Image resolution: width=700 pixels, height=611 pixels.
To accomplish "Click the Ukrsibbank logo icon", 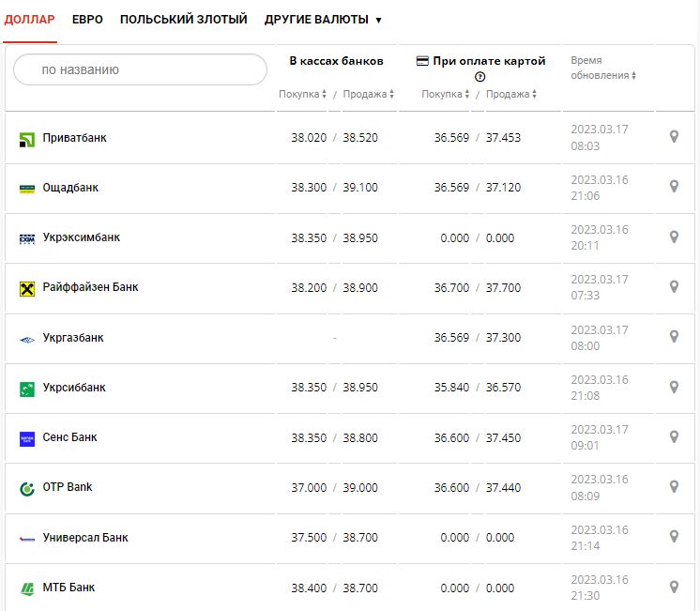I will [26, 389].
